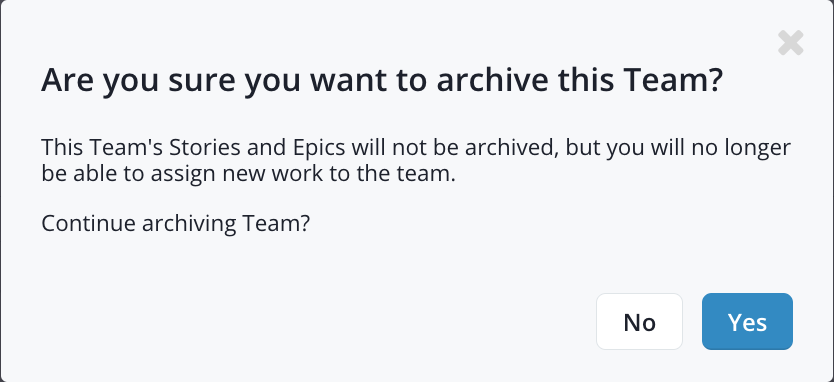Viewport: 834px width, 382px height.
Task: Close the archive Team dialog with X
Action: (790, 43)
